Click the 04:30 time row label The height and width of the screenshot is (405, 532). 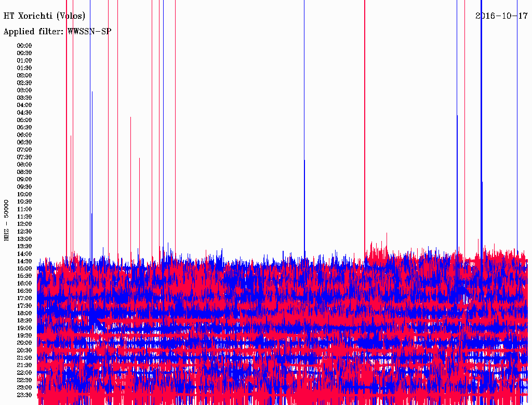[24, 113]
